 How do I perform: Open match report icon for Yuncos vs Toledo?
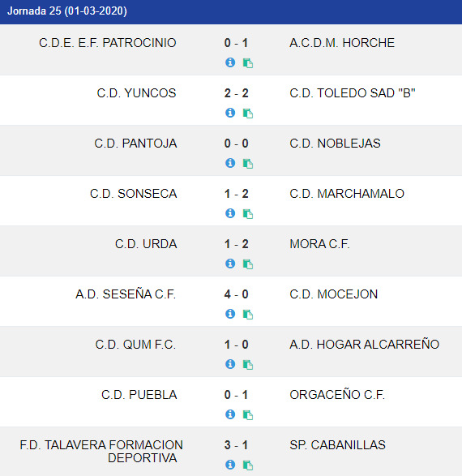pyautogui.click(x=248, y=114)
